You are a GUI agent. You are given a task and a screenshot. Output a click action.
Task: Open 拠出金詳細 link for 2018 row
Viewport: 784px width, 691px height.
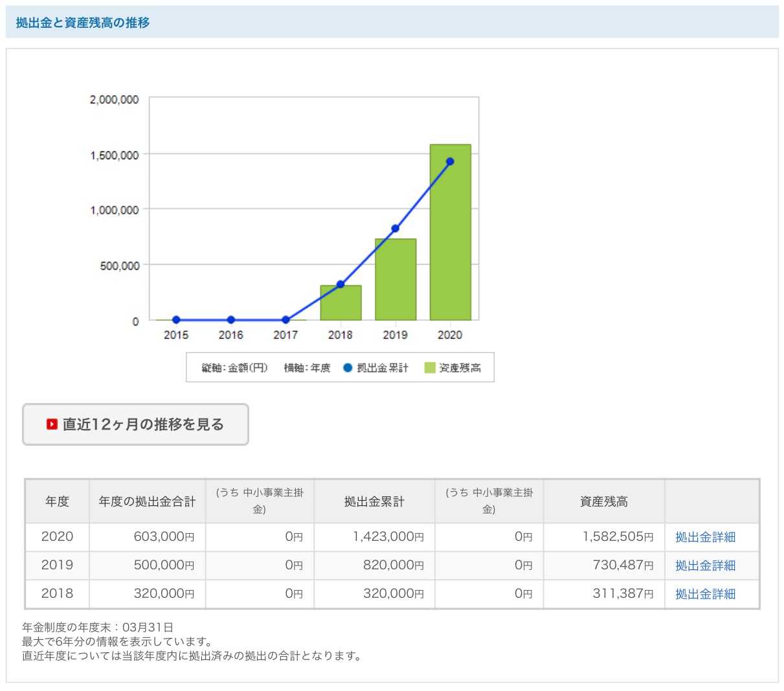[x=705, y=594]
